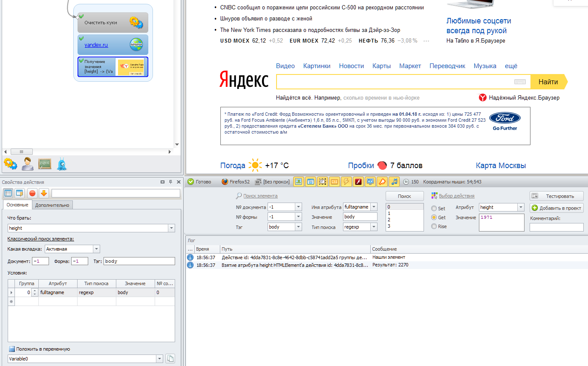Open Видео in Yandex navigation
588x366 pixels.
(285, 66)
